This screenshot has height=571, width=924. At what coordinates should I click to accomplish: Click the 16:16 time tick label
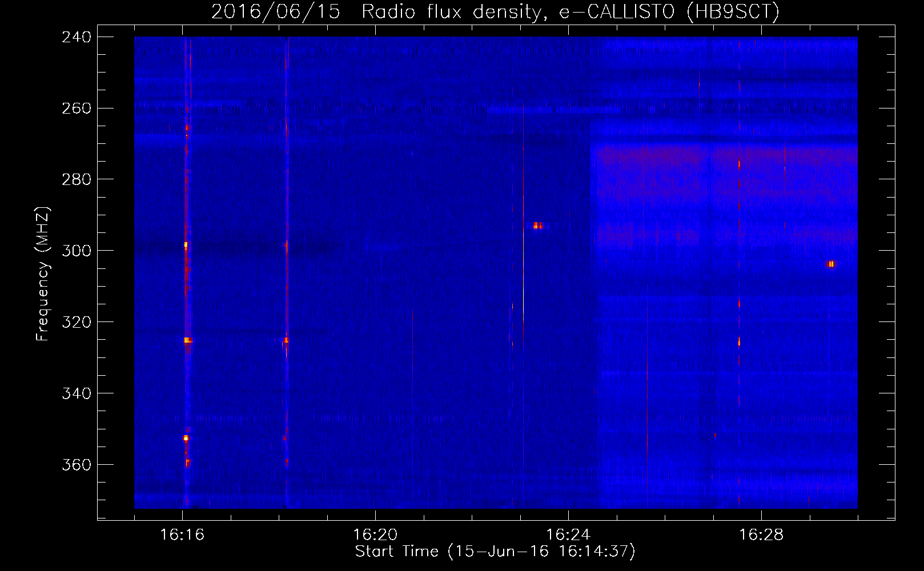coord(182,535)
